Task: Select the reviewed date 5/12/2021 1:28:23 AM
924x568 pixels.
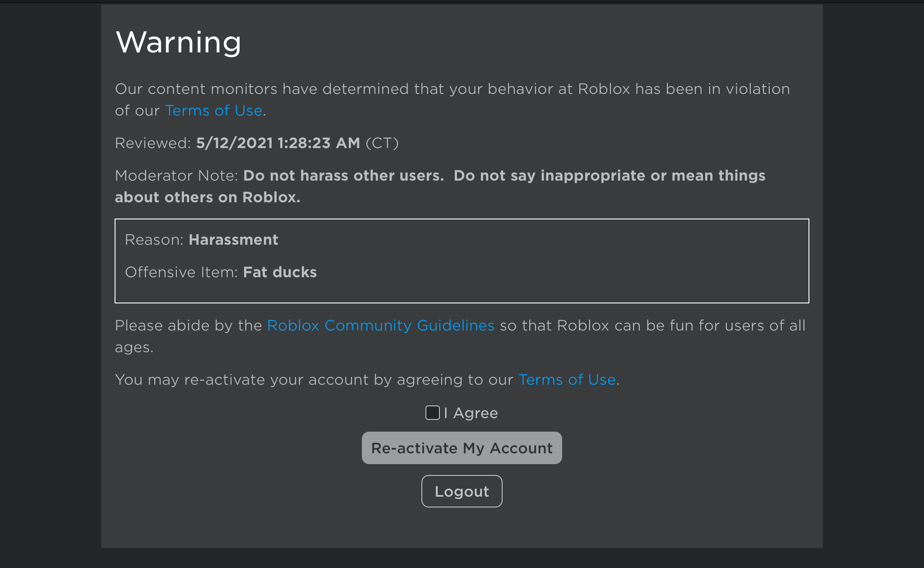Action: point(278,143)
